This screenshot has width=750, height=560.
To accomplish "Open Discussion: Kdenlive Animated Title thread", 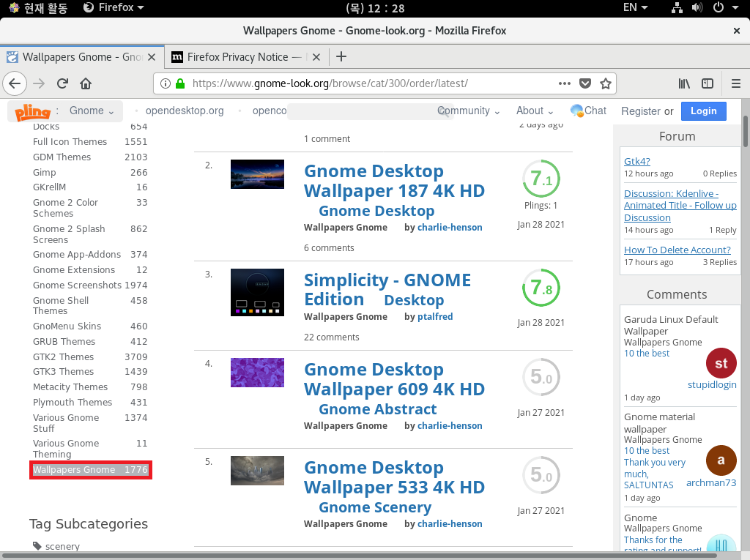I will (x=680, y=206).
